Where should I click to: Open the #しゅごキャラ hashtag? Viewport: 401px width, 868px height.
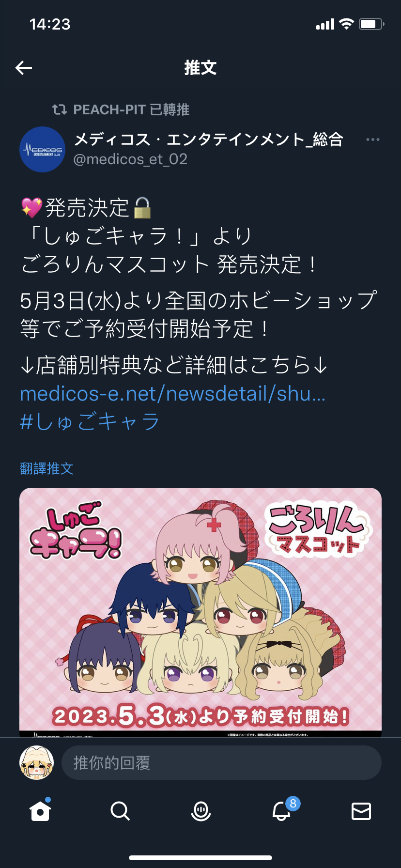[90, 422]
